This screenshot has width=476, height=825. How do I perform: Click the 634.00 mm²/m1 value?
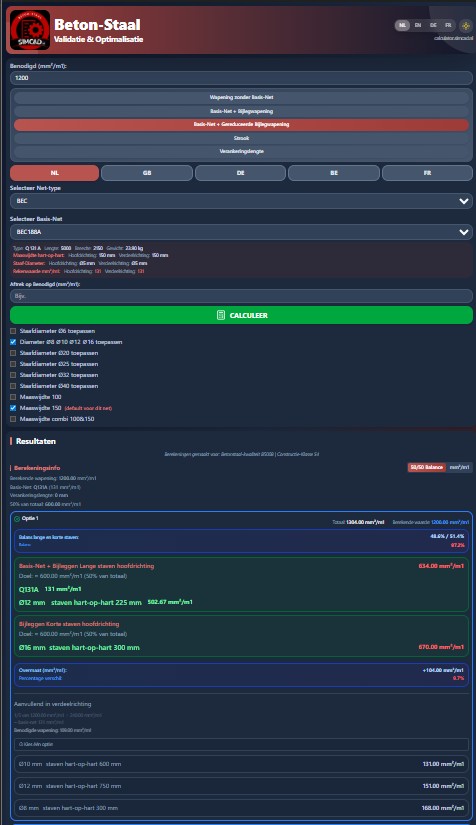[441, 566]
